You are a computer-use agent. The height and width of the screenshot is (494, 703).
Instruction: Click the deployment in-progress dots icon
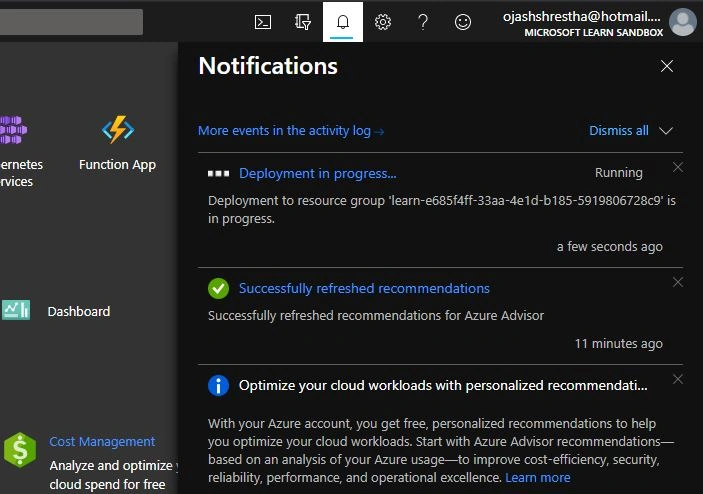(218, 173)
